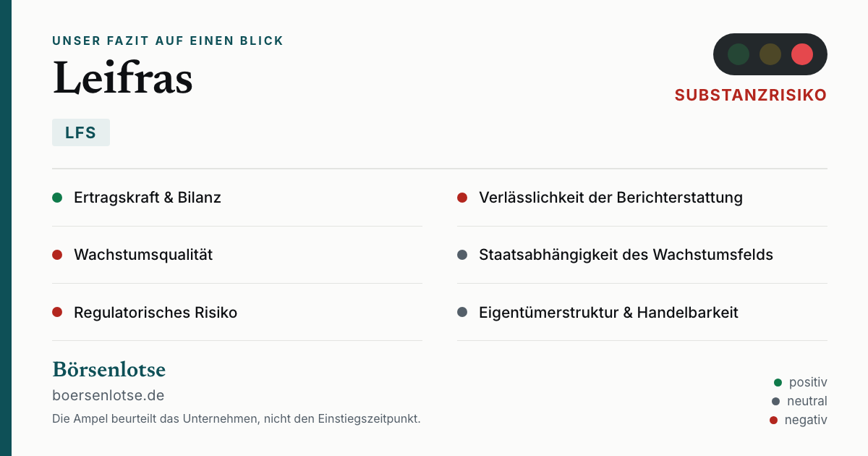Image resolution: width=868 pixels, height=456 pixels.
Task: Click the dimmed green traffic light lamp
Action: [x=739, y=54]
